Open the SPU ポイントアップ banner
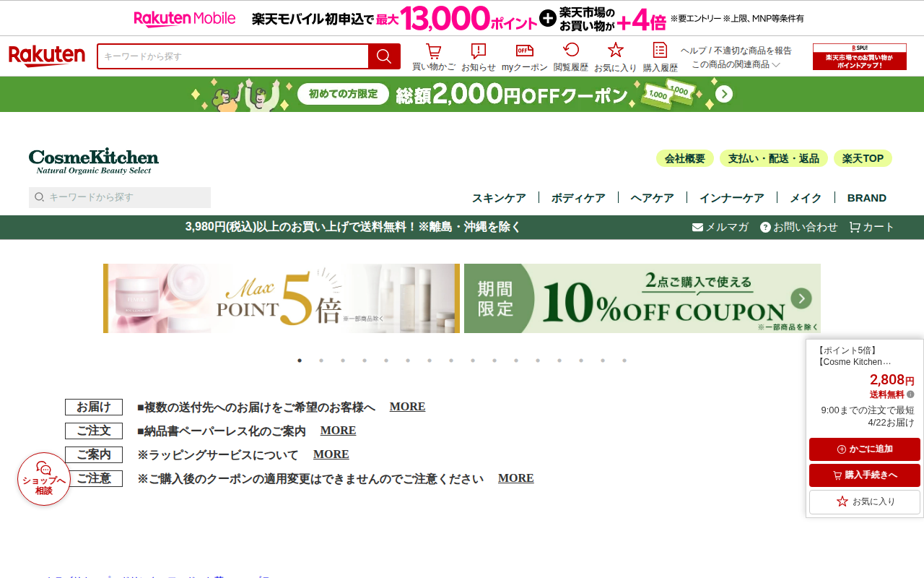The image size is (924, 578). [860, 56]
